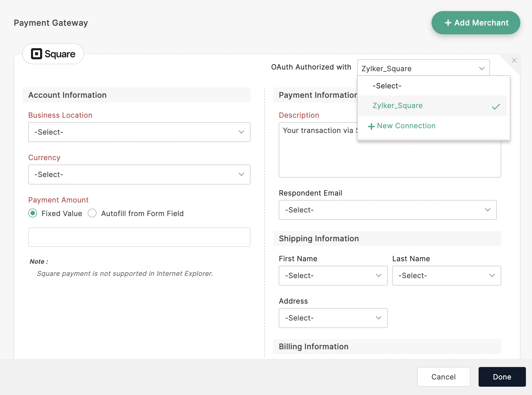Click New Connection link

(x=406, y=126)
